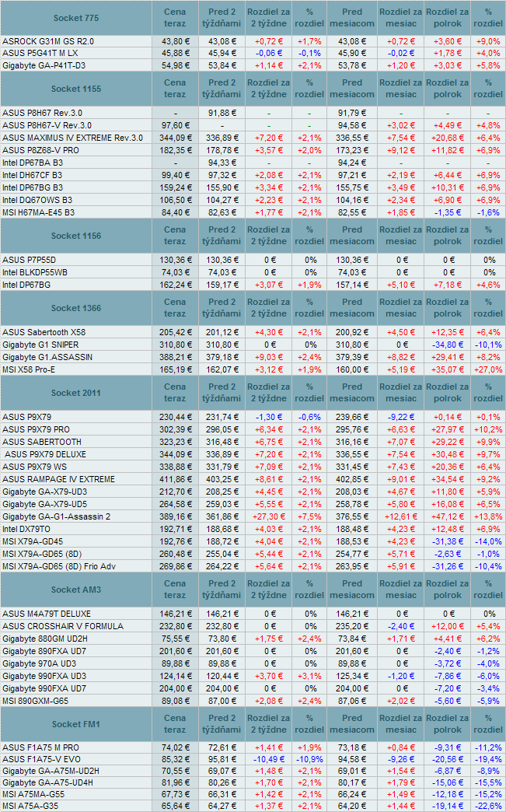Image resolution: width=506 pixels, height=812 pixels.
Task: Click the "ASUS P5G41T M LX" product name
Action: click(x=40, y=53)
